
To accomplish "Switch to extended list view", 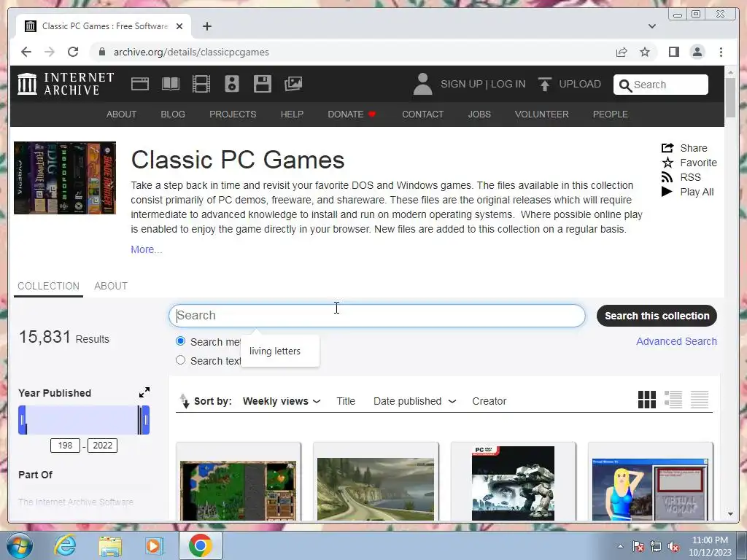I will coord(673,400).
